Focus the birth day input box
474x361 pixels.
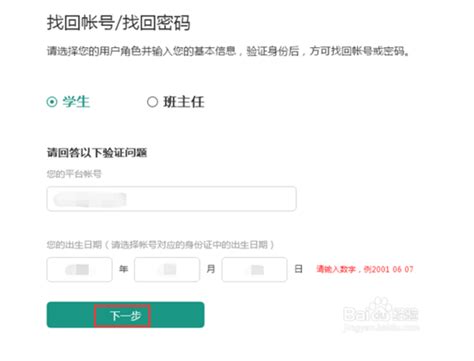[x=254, y=269]
